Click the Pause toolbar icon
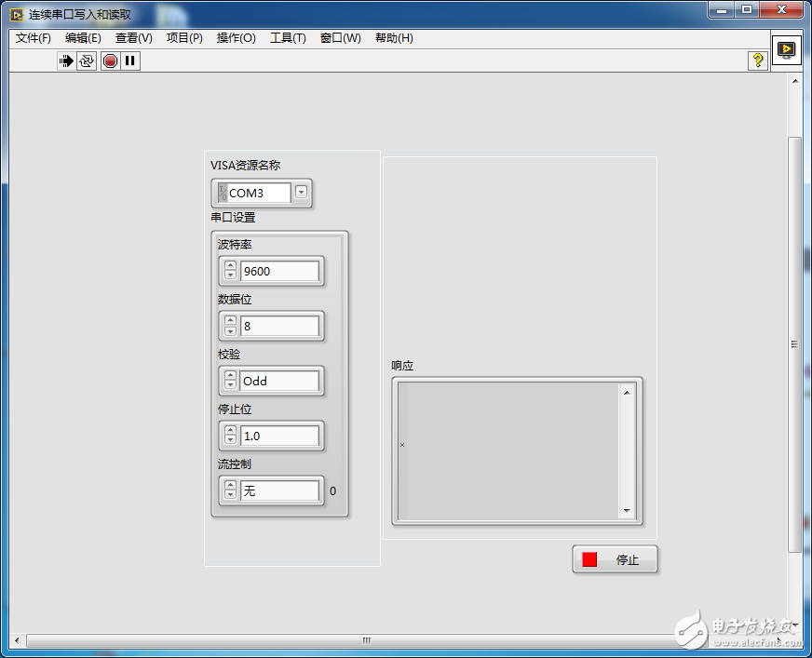Viewport: 812px width, 658px height. coord(130,61)
